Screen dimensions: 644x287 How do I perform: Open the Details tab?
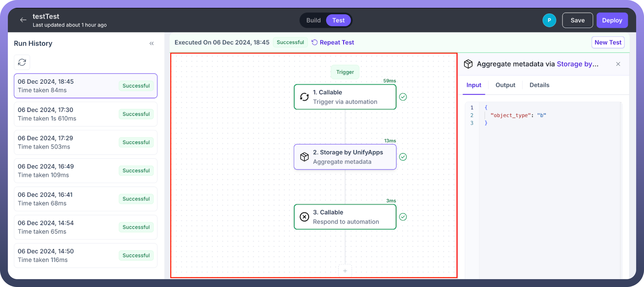[x=539, y=85]
